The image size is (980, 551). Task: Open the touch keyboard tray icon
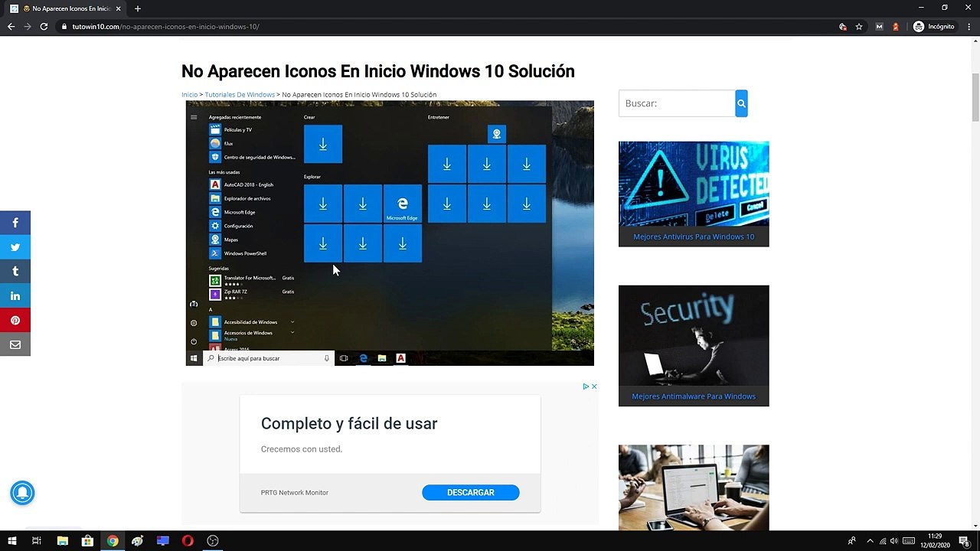pos(909,541)
